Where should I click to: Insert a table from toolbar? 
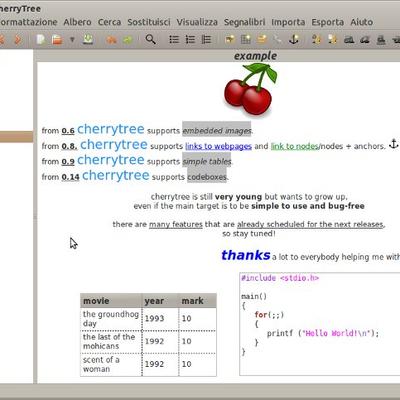[x=246, y=40]
